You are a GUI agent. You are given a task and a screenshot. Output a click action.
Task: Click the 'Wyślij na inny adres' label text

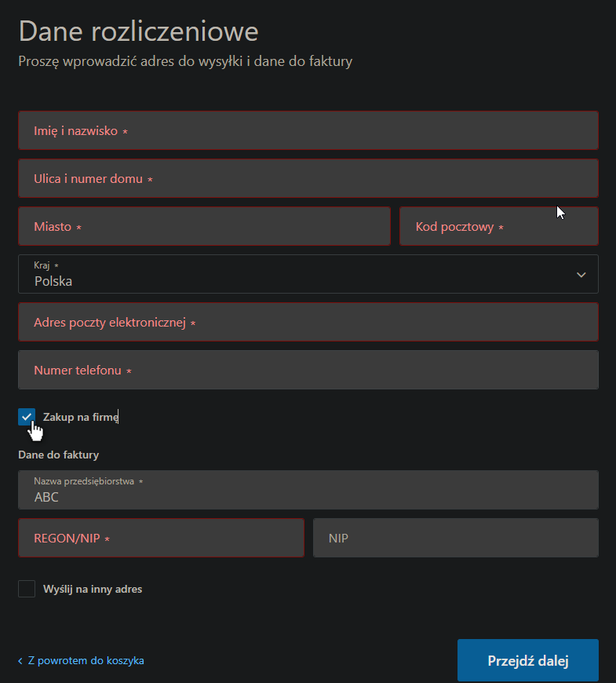tap(93, 589)
